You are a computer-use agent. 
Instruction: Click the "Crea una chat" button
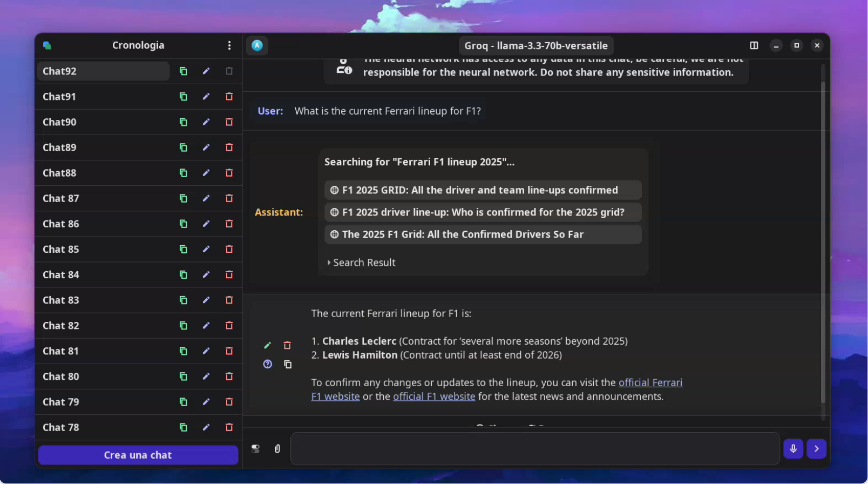click(x=138, y=455)
